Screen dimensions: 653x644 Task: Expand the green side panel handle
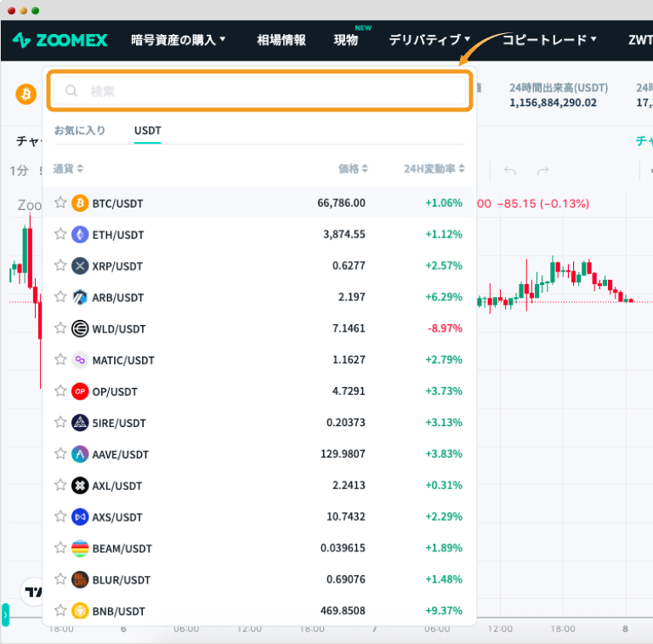5,615
